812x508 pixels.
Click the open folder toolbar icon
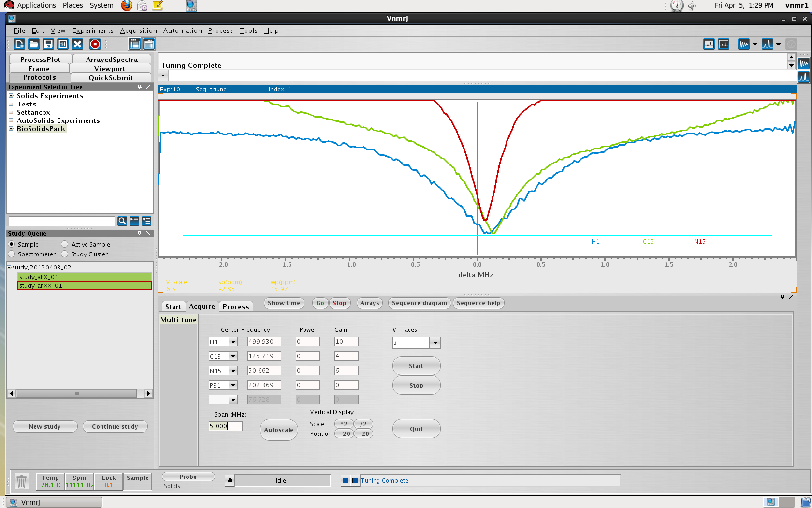[x=34, y=44]
